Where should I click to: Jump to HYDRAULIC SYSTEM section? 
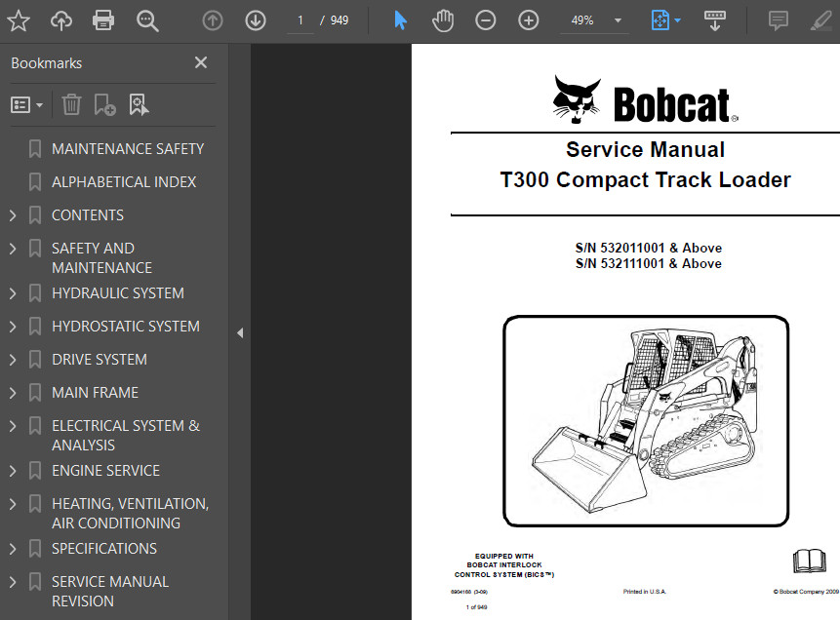[x=118, y=293]
